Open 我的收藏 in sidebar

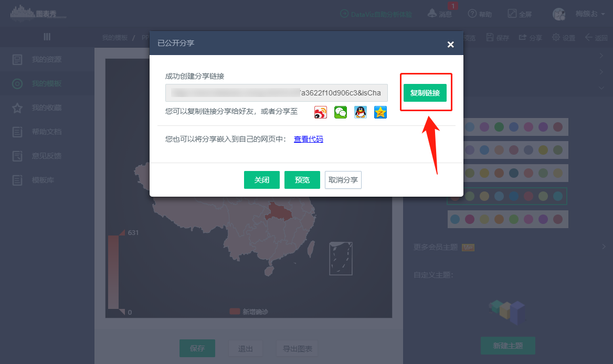47,108
